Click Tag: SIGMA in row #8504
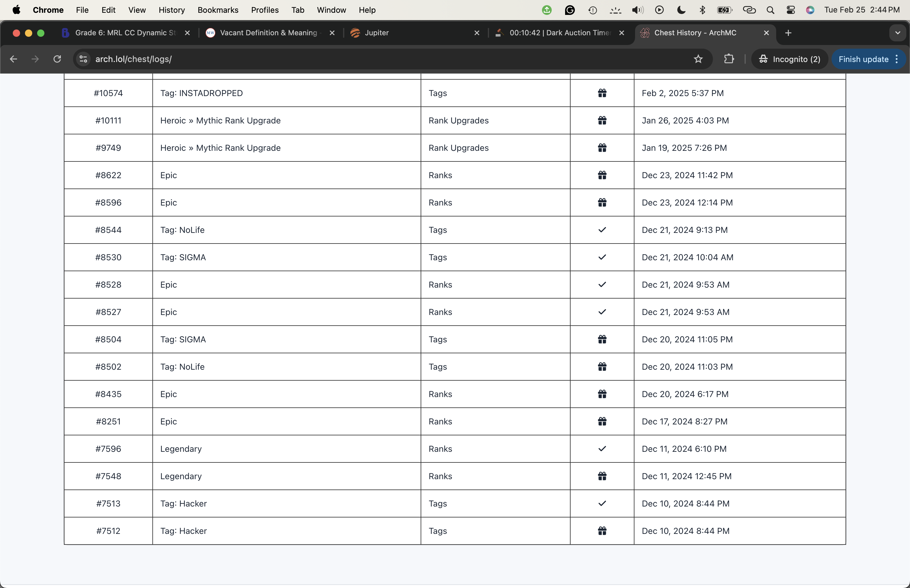Screen dimensions: 910x588 point(183,339)
